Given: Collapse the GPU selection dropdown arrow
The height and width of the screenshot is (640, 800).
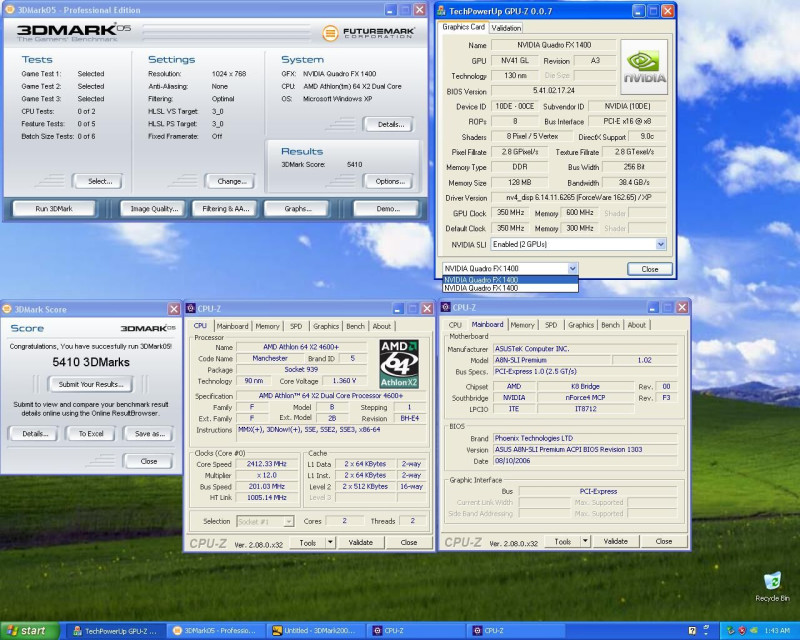Looking at the screenshot, I should (x=572, y=268).
